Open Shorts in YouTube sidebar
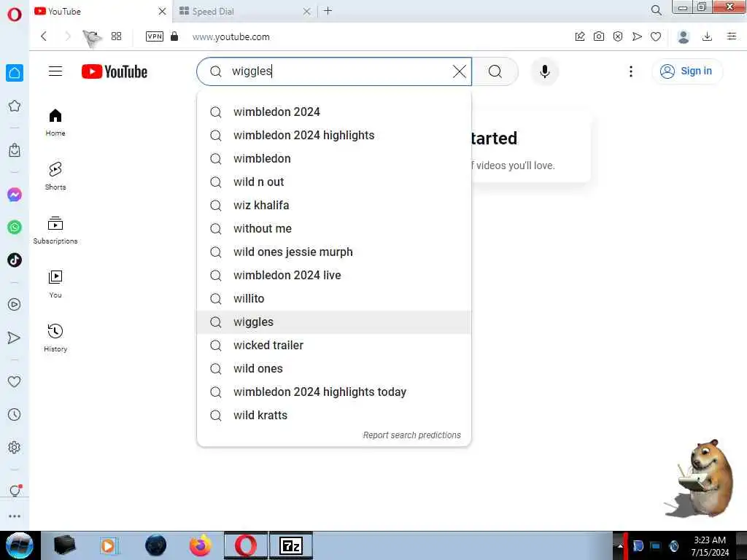This screenshot has height=560, width=747. pyautogui.click(x=55, y=176)
